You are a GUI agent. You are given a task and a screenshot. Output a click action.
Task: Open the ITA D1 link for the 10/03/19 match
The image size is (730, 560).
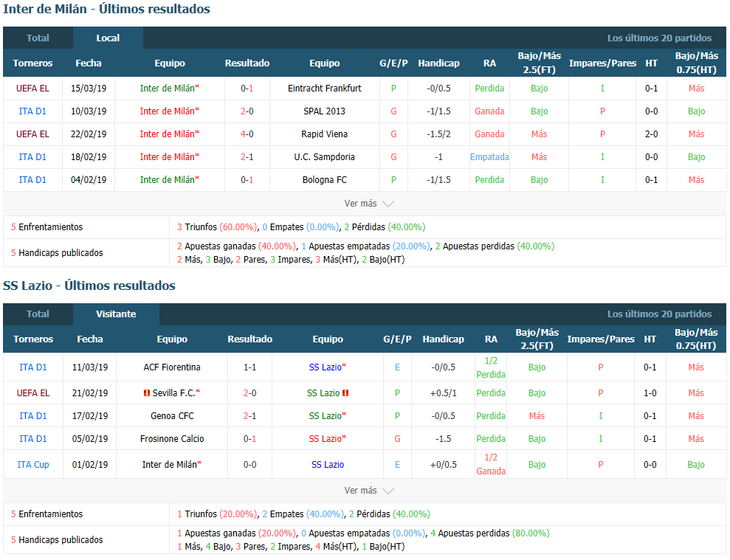point(32,111)
